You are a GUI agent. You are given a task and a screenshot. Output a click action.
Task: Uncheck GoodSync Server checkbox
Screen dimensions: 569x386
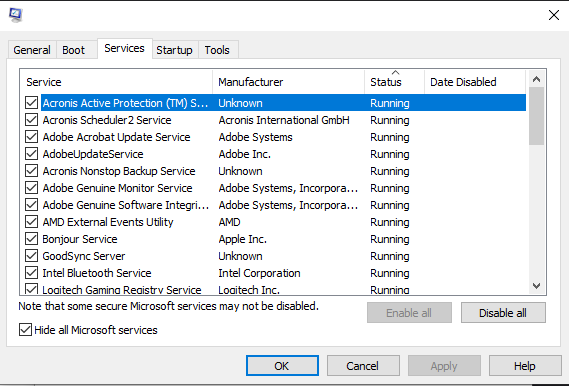(x=32, y=256)
